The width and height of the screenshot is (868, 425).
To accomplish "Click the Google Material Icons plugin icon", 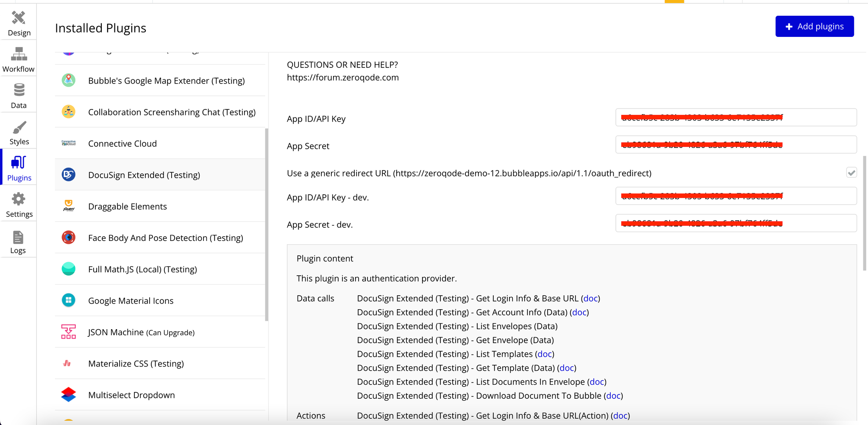I will click(x=69, y=300).
